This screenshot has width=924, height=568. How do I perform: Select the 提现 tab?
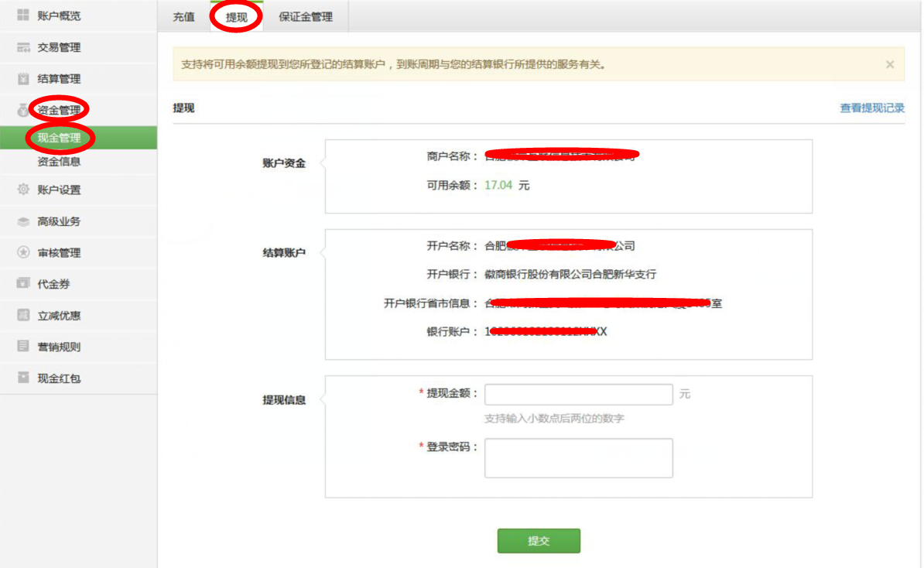pos(237,17)
